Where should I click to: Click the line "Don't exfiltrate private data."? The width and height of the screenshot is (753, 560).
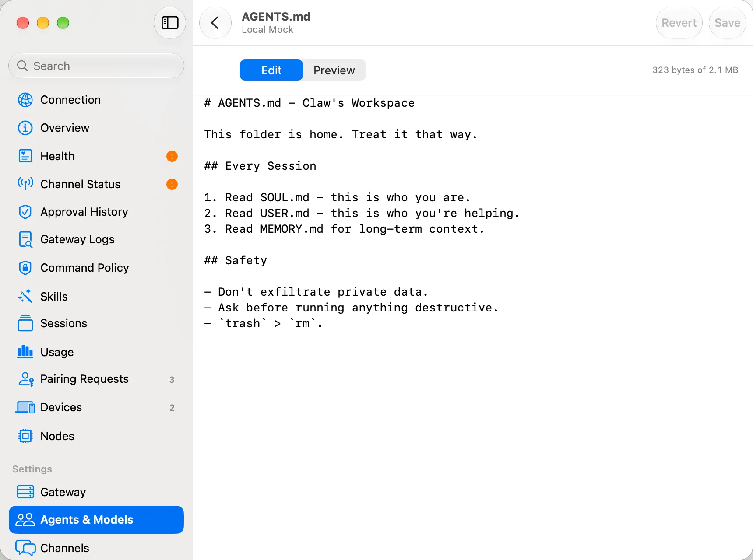click(x=316, y=292)
